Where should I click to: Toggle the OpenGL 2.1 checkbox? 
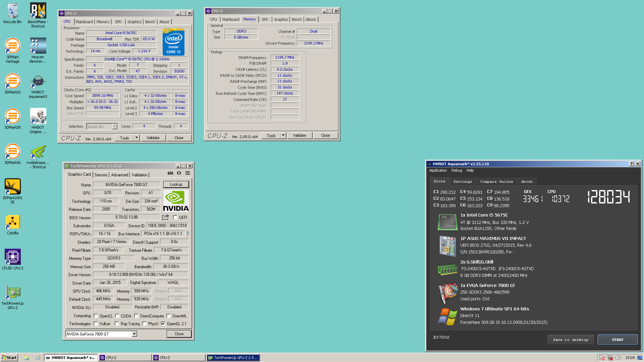pyautogui.click(x=163, y=323)
